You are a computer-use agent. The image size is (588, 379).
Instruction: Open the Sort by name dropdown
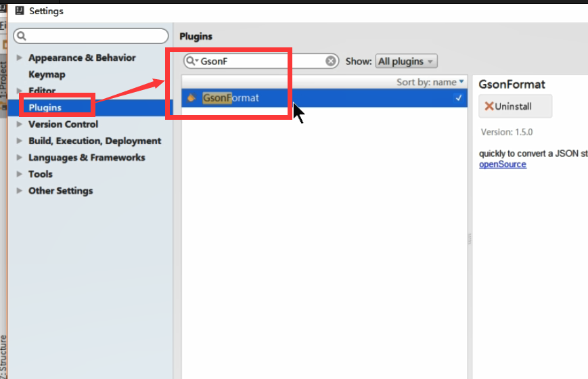[430, 82]
